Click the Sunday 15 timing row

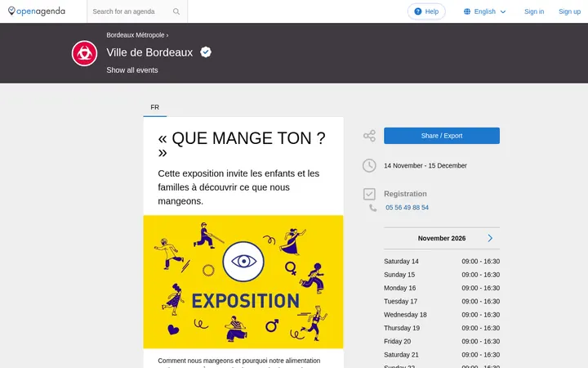[x=442, y=275]
